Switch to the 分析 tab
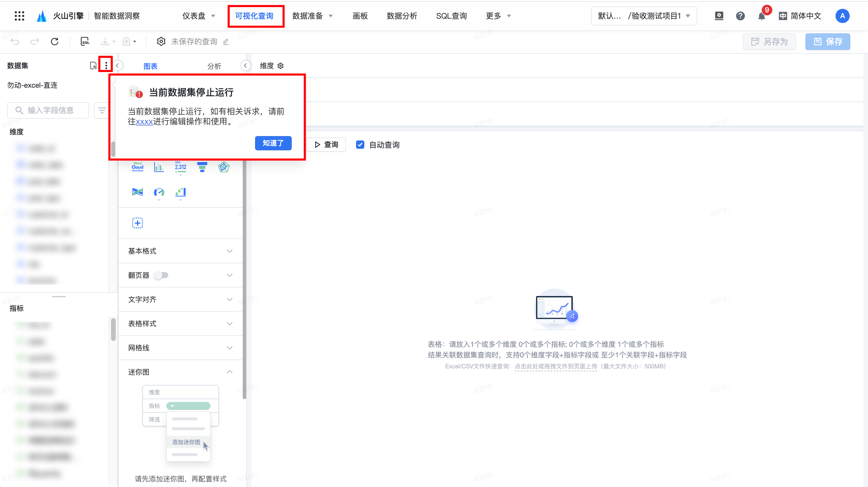This screenshot has height=487, width=868. (x=214, y=66)
